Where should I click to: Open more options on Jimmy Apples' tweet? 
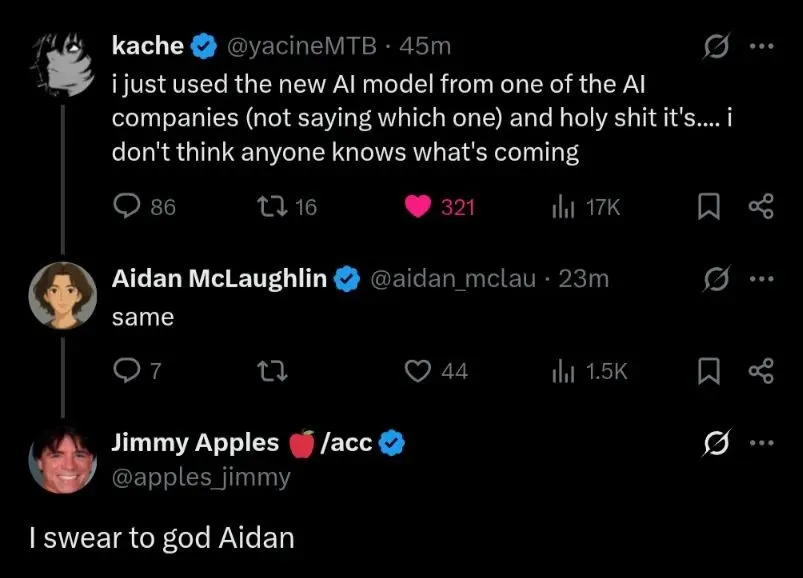click(x=761, y=443)
